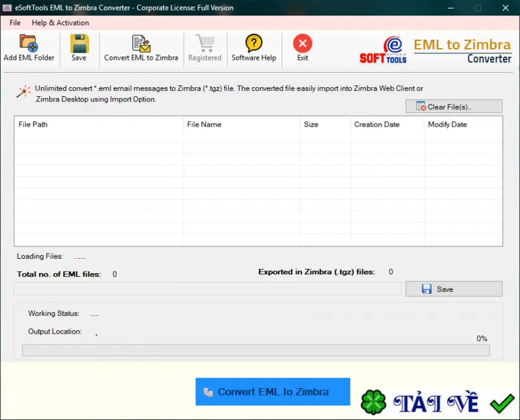
Task: Select the Convert EML to Zimbra toolbar icon
Action: point(141,44)
